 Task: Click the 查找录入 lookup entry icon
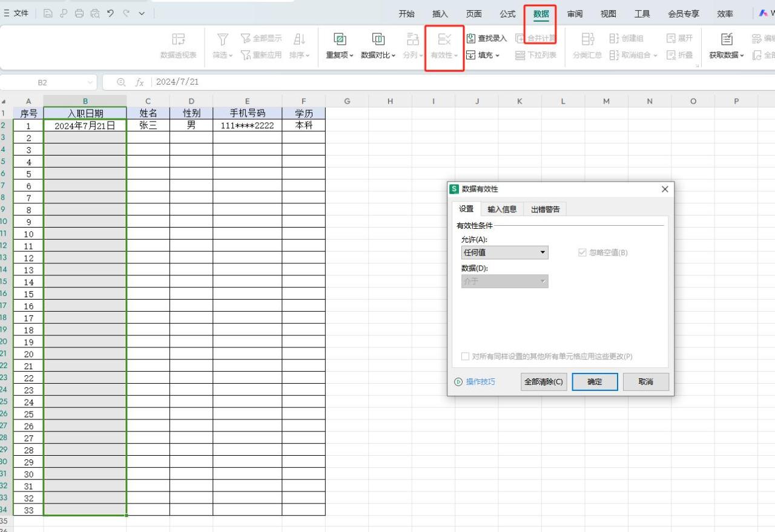coord(471,39)
